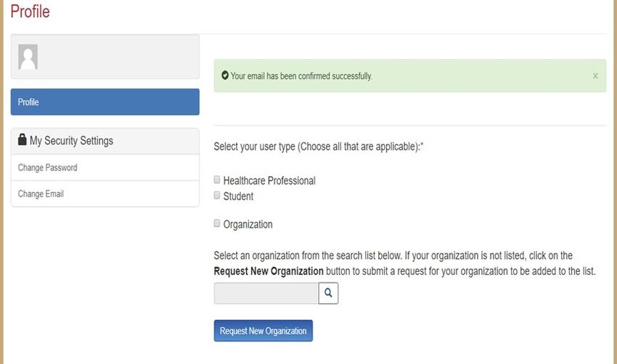Click the lock icon beside My Security Settings

[23, 139]
